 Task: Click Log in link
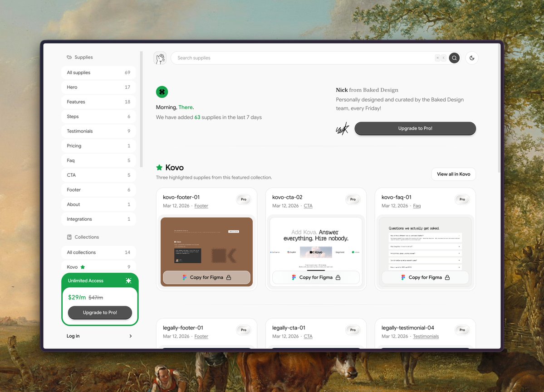pos(73,336)
